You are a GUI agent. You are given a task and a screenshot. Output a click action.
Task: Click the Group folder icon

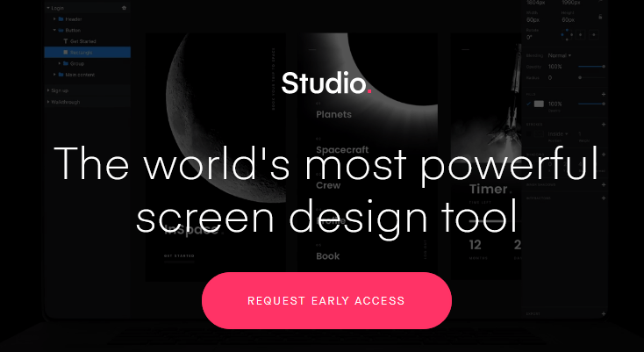[67, 64]
